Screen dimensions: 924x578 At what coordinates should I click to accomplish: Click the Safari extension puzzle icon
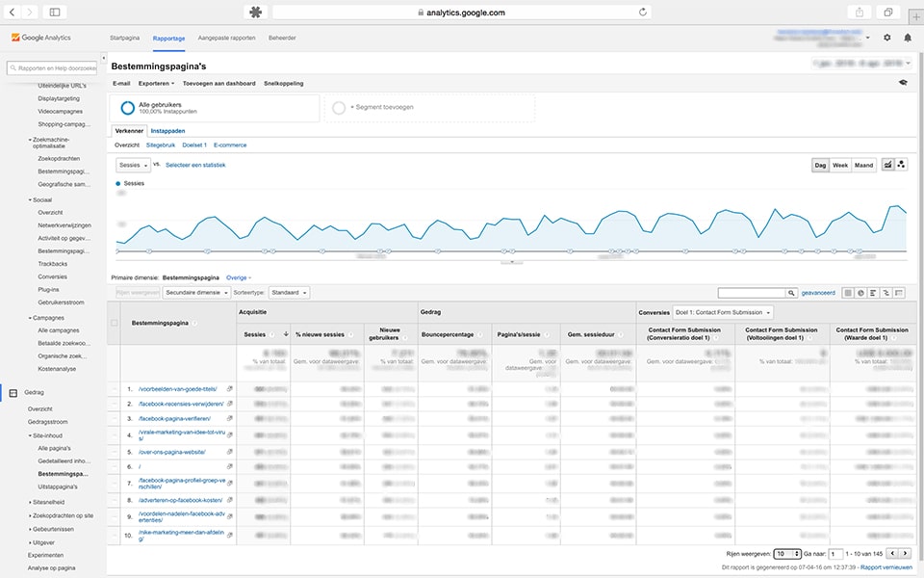point(256,12)
